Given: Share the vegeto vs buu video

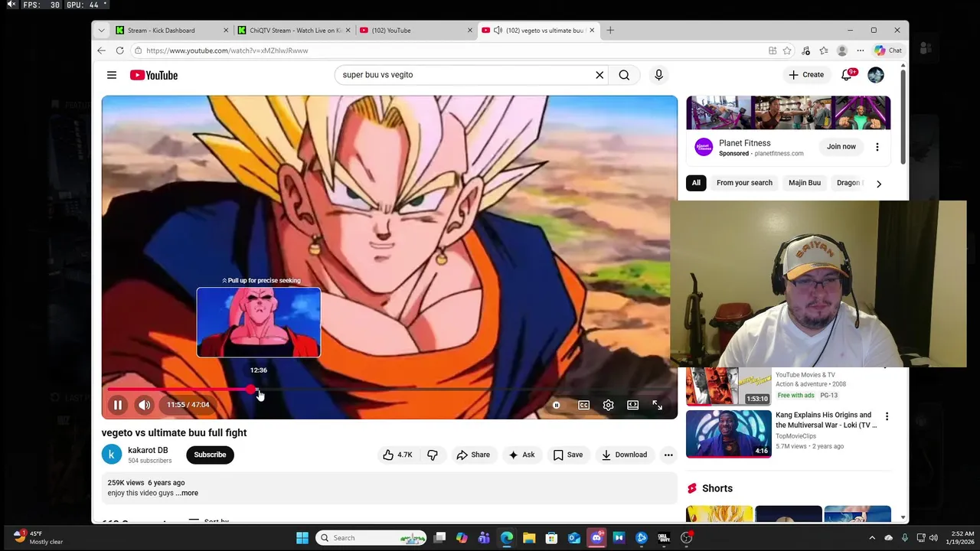Looking at the screenshot, I should [x=473, y=455].
